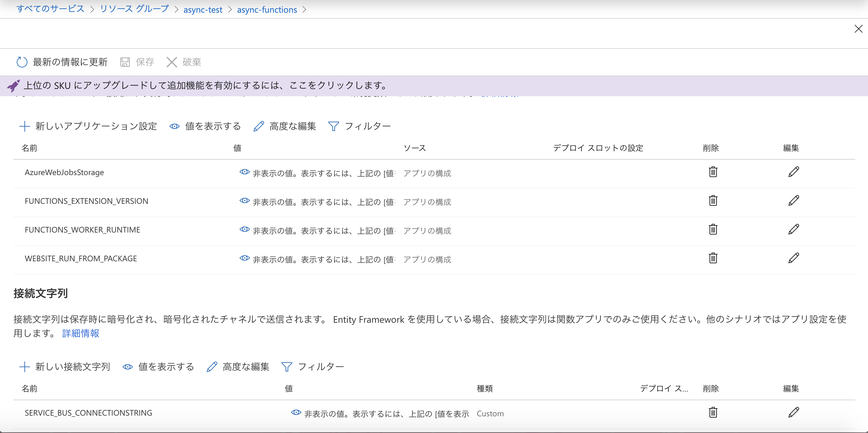Click アプリの構成 in the AzureWebJobsStorage row

[x=427, y=173]
